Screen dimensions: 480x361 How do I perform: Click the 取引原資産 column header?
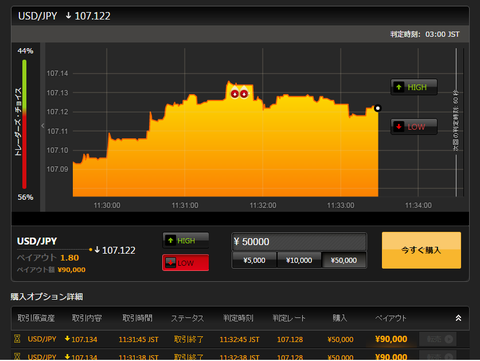tap(36, 318)
